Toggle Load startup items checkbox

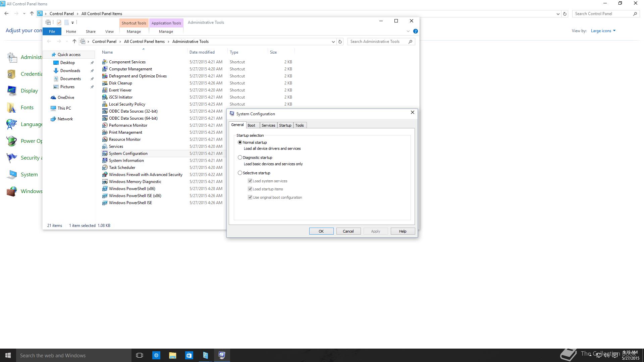point(250,189)
